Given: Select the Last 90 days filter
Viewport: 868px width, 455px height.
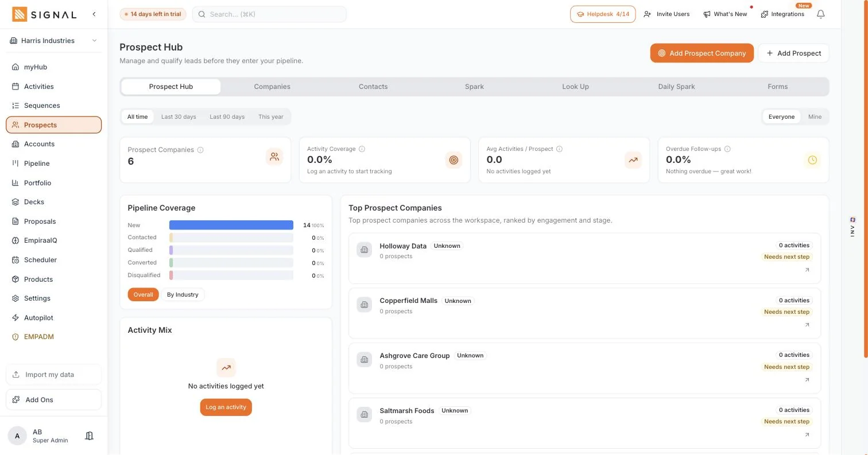Looking at the screenshot, I should point(227,116).
